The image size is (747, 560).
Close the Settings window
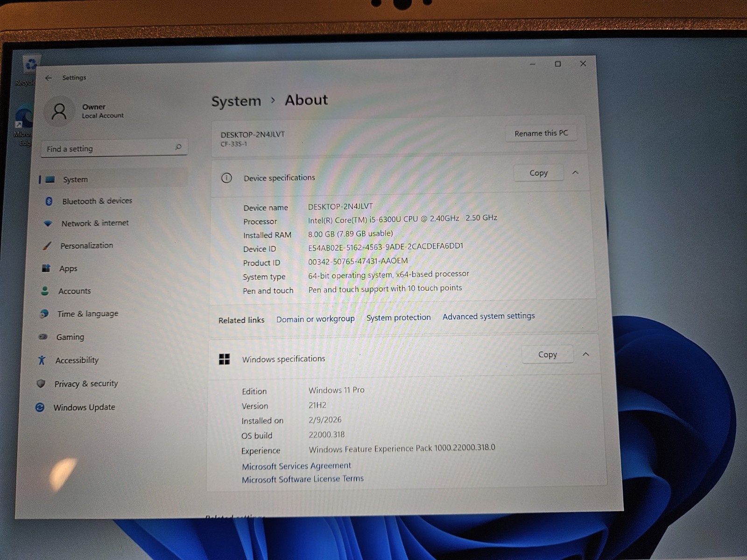click(583, 63)
